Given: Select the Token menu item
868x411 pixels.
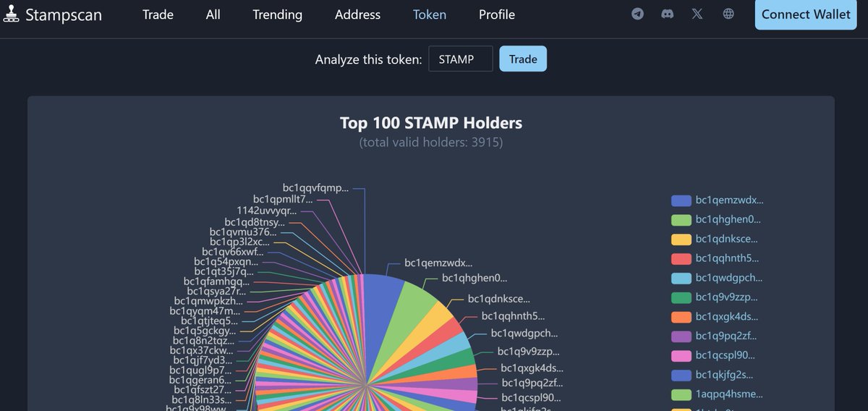Looking at the screenshot, I should pos(430,14).
